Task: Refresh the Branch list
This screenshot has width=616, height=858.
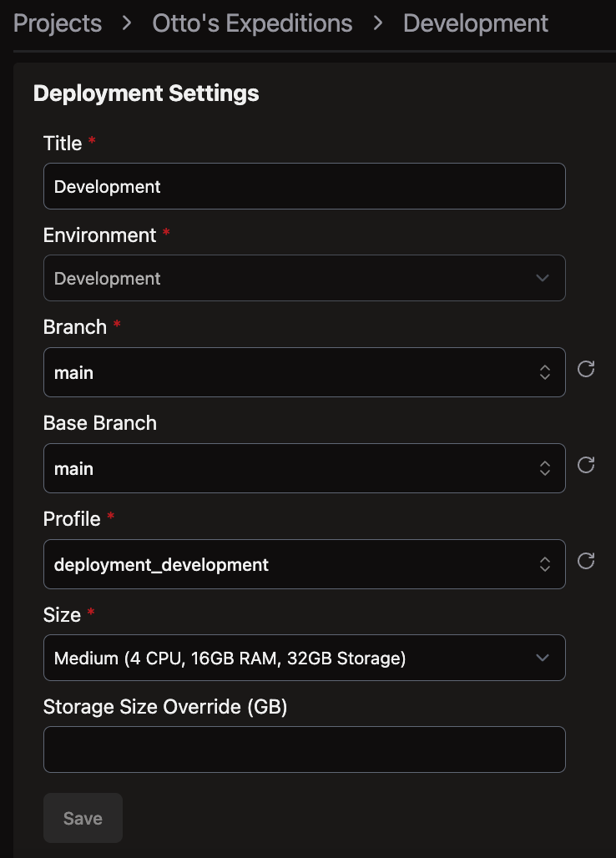Action: click(586, 369)
